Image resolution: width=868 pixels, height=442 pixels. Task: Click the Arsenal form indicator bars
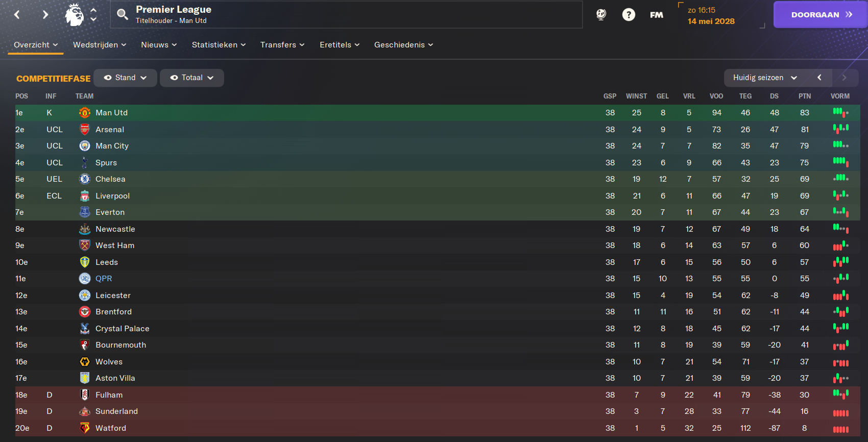(841, 129)
